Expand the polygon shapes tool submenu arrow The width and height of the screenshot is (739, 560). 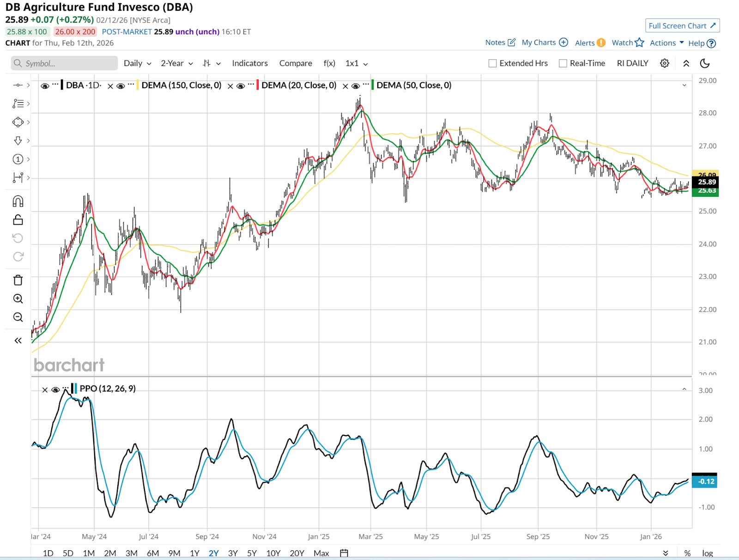point(28,122)
